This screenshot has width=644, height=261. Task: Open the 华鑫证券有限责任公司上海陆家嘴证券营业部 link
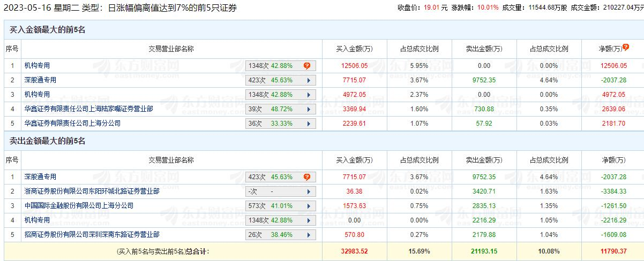tap(88, 109)
